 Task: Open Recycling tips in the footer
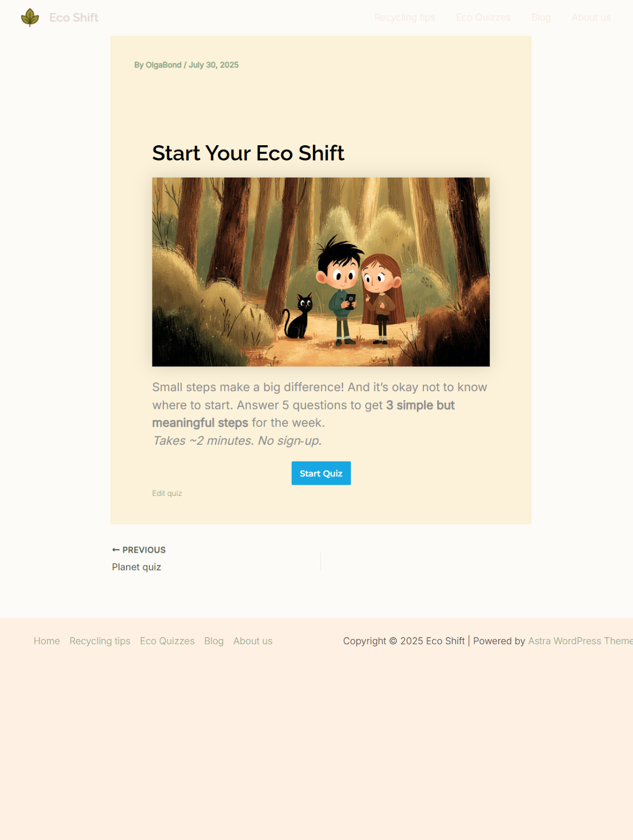pyautogui.click(x=100, y=641)
